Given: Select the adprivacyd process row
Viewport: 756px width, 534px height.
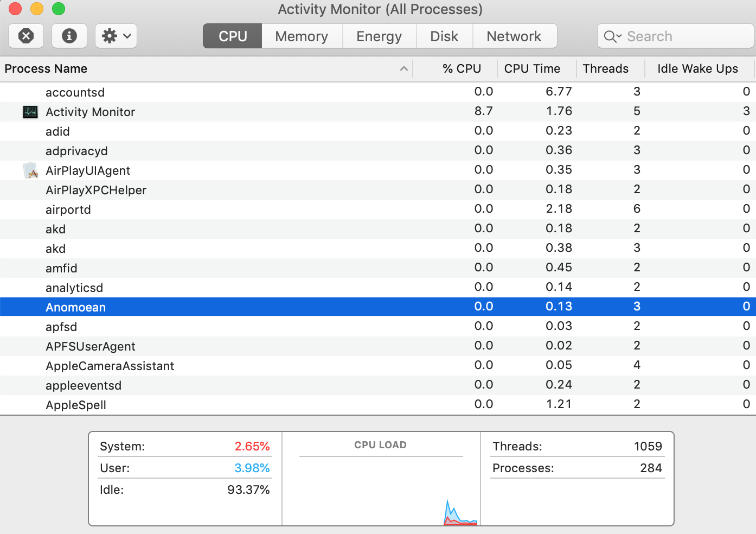Looking at the screenshot, I should (x=378, y=151).
